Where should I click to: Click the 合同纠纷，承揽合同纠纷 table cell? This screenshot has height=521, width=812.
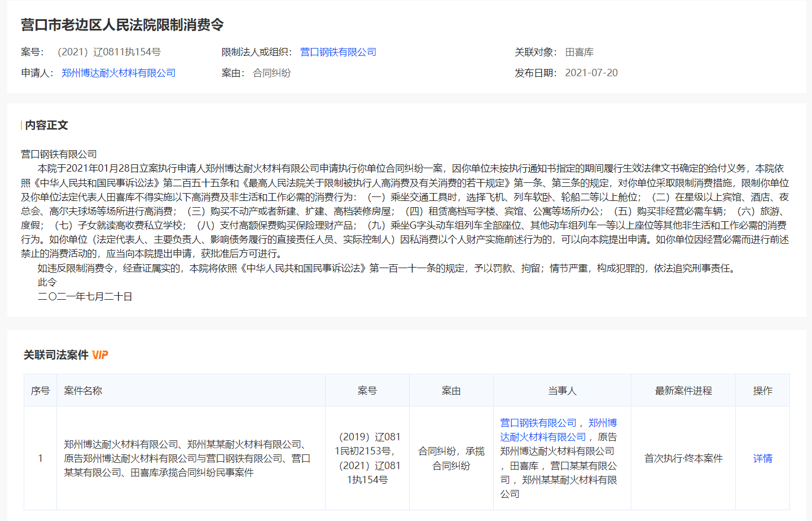(451, 458)
